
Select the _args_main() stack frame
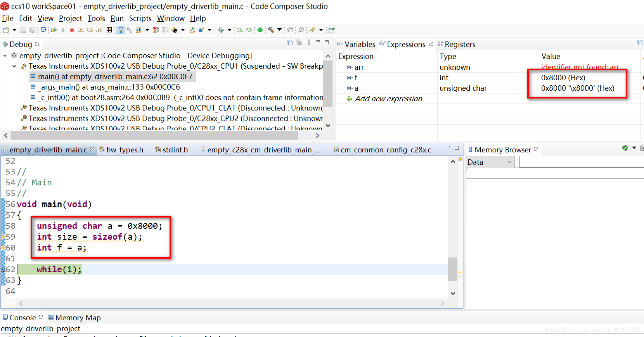tap(106, 87)
